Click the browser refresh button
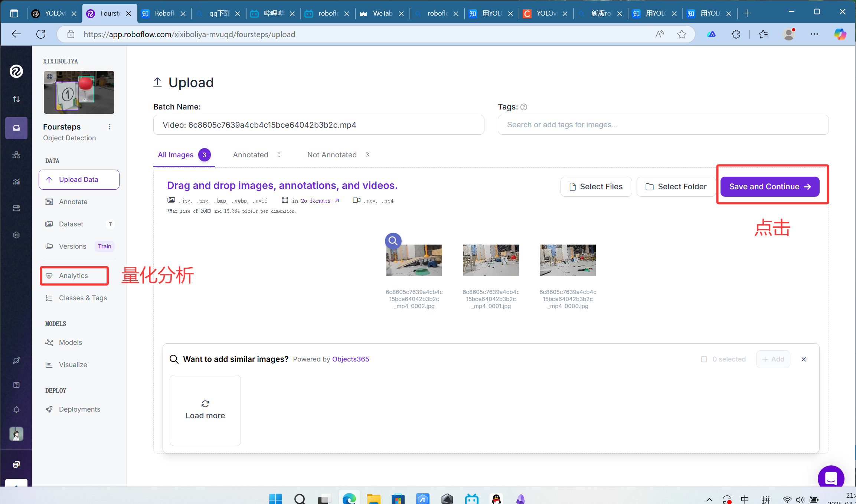This screenshot has width=856, height=504. point(41,34)
